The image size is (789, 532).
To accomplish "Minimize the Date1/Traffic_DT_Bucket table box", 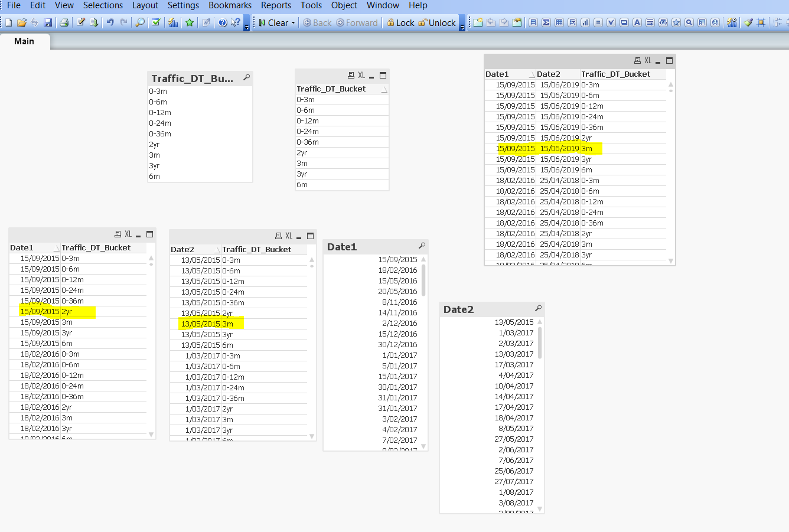I will pos(138,235).
